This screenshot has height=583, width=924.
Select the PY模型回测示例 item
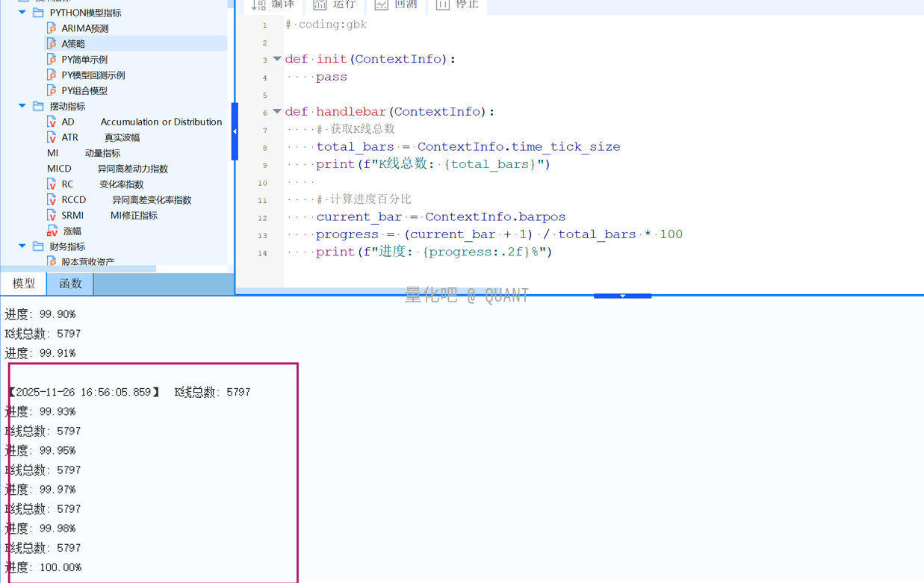[x=93, y=75]
